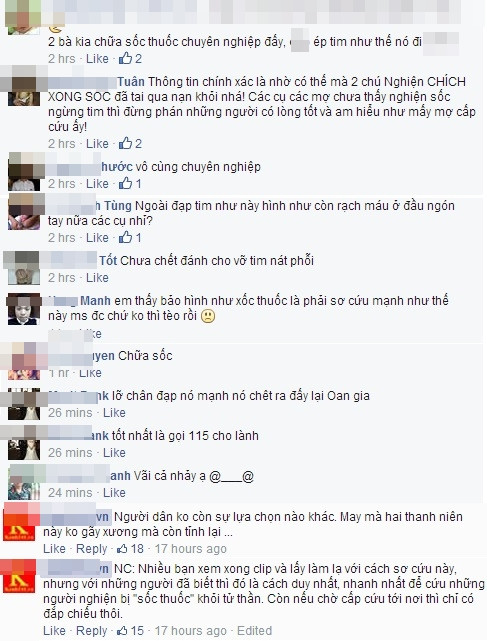This screenshot has width=487, height=641.
Task: Click thumbs-up icon on the Tuân comment
Action: 125,143
